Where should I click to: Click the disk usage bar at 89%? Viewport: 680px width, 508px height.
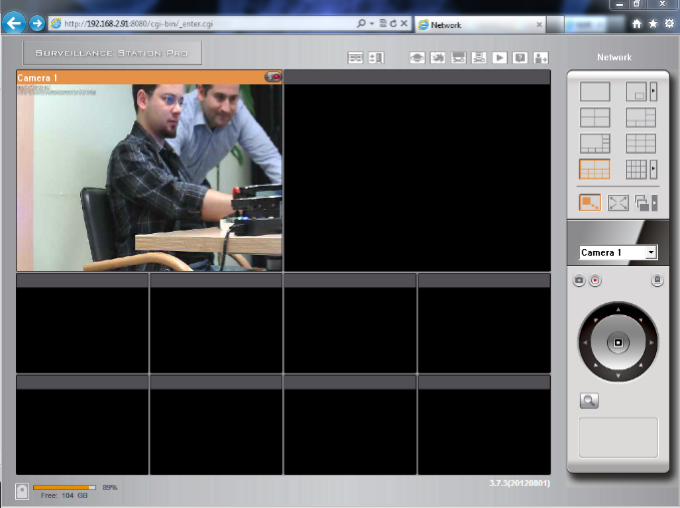65,488
